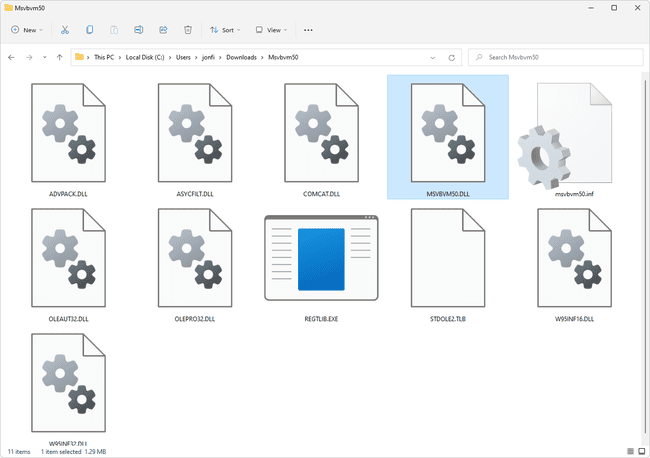This screenshot has height=458, width=650.
Task: Click the Search Msvbvm50 box
Action: point(555,57)
